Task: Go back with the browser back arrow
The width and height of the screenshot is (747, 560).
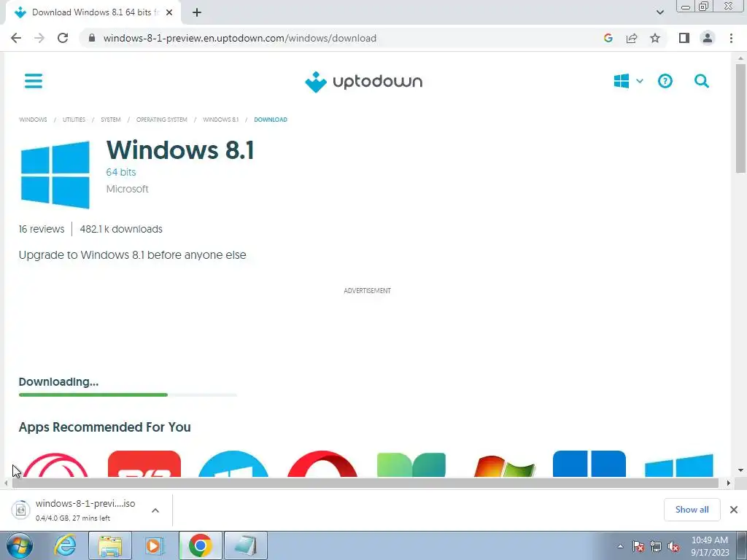Action: click(16, 38)
